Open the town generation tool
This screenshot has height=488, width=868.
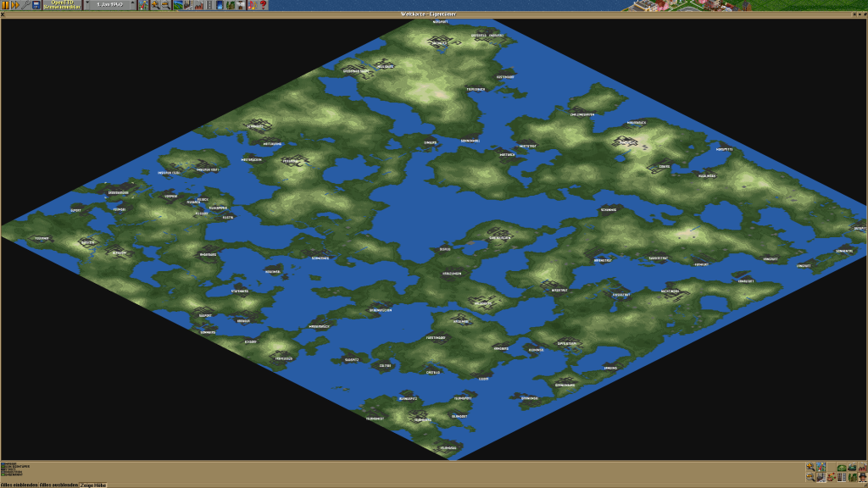tap(188, 5)
